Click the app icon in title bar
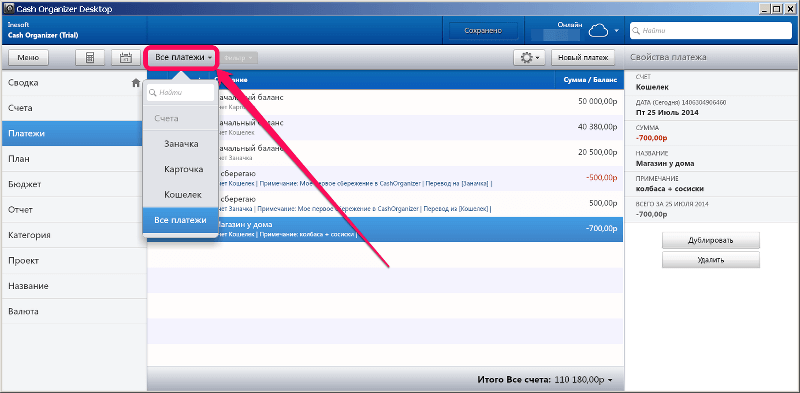800x393 pixels. (8, 9)
